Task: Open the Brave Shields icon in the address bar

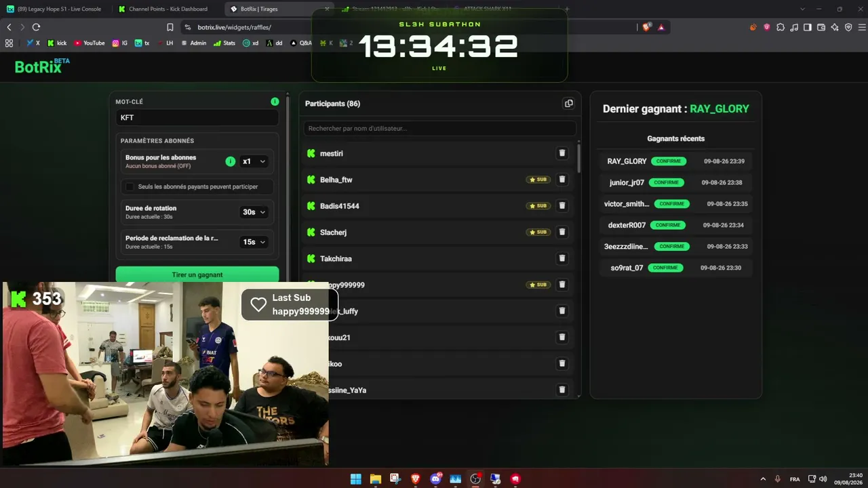Action: point(646,27)
